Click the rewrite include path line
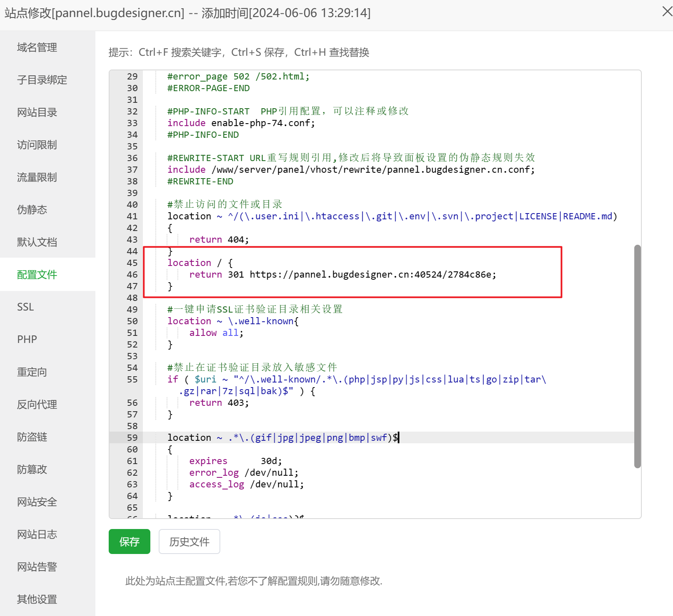This screenshot has height=616, width=673. (351, 170)
